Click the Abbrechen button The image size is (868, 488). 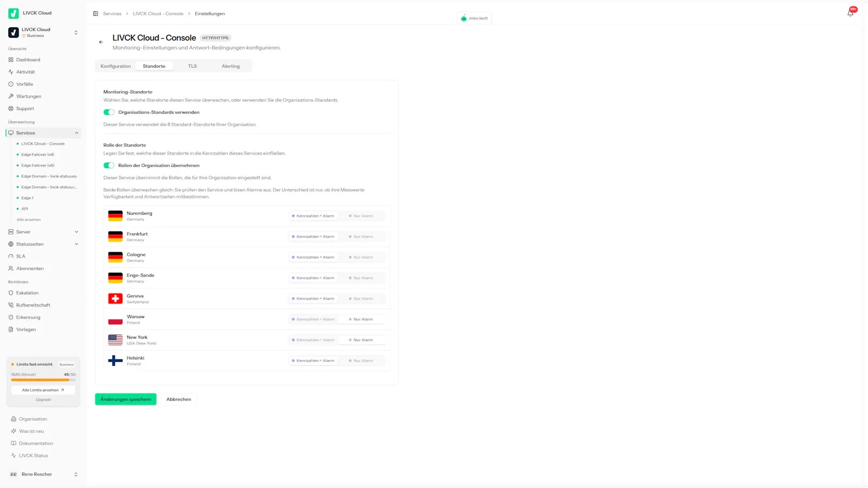coord(178,399)
